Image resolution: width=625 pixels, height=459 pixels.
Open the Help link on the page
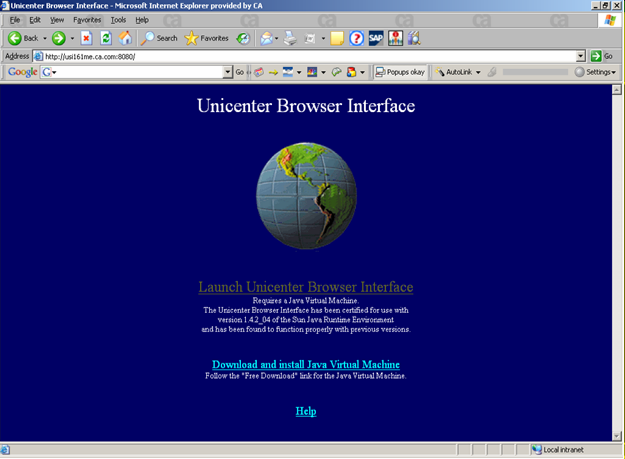[306, 411]
